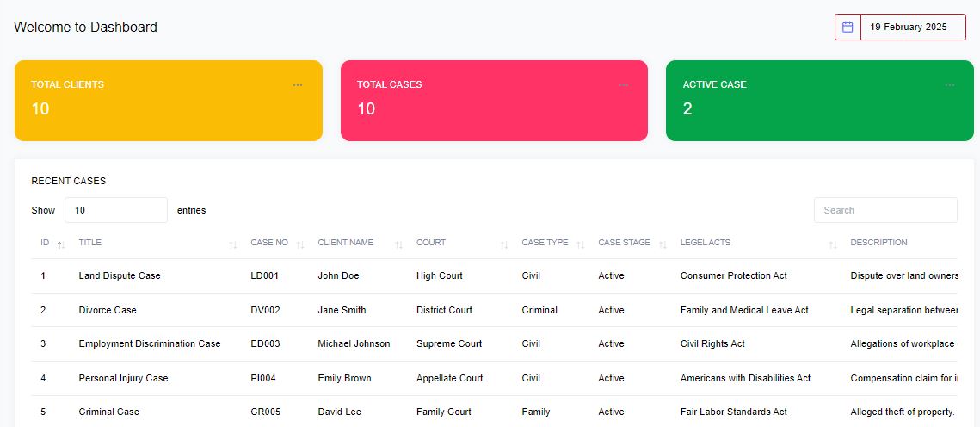This screenshot has height=427, width=980.
Task: Select the Land Dispute Case row
Action: tap(120, 275)
